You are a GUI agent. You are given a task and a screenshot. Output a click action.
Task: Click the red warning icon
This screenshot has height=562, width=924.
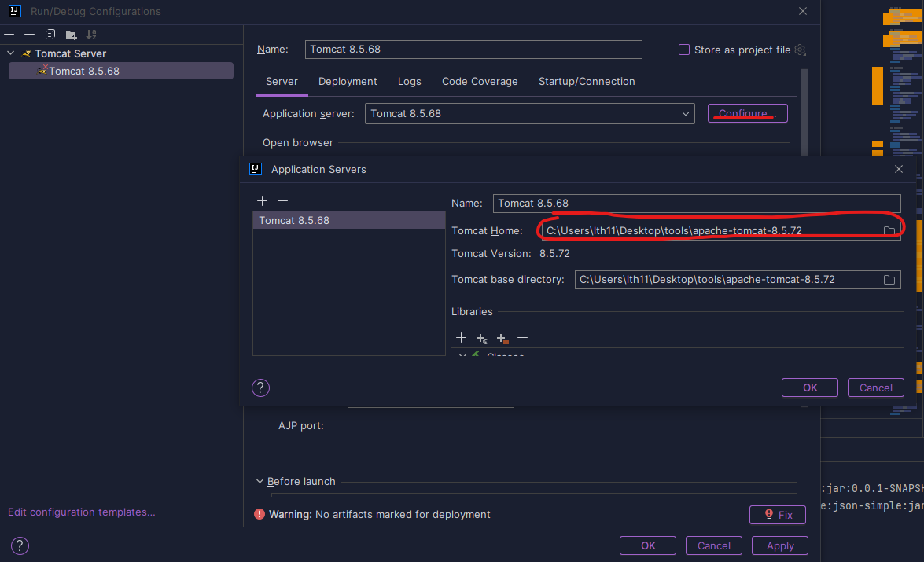point(260,514)
